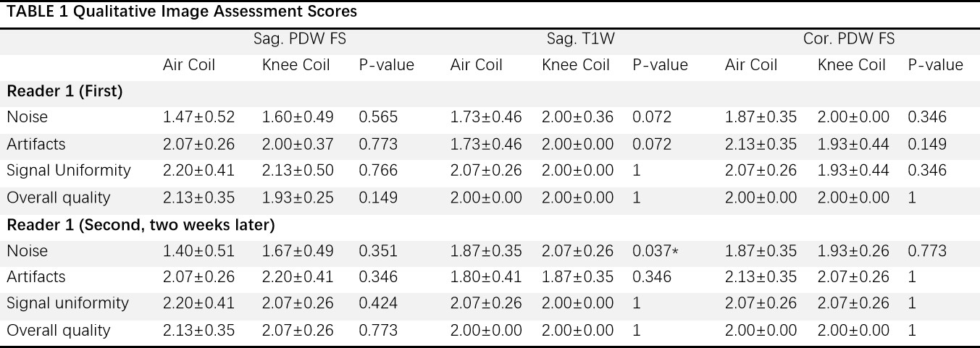Screen dimensions: 980x348
Task: Select the 'Knee Coil' header under Cor. PDW FS
Action: click(x=852, y=65)
